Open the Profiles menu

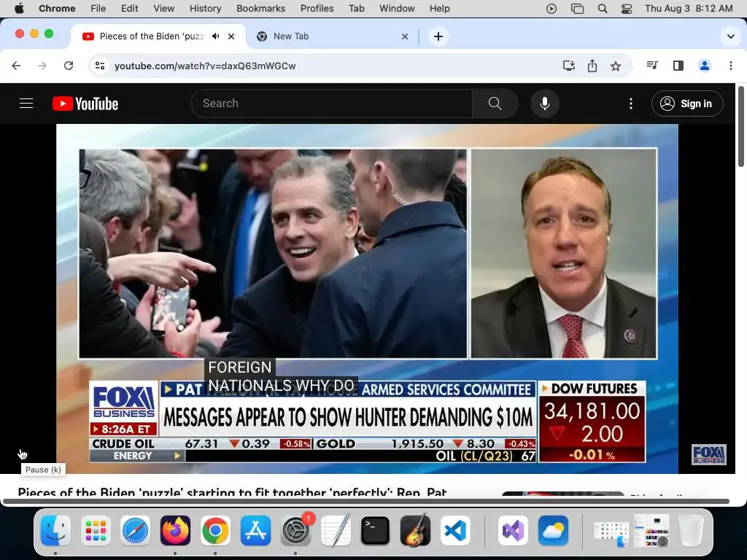click(317, 9)
